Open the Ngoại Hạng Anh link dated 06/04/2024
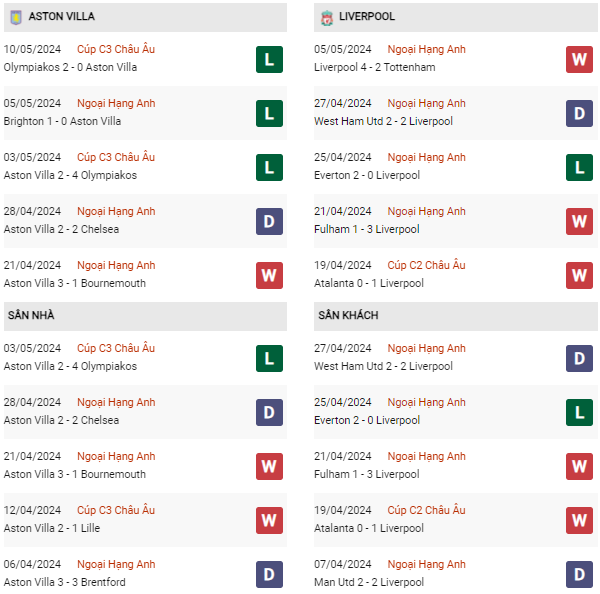Viewport: 600px width, 594px height. coord(116,564)
